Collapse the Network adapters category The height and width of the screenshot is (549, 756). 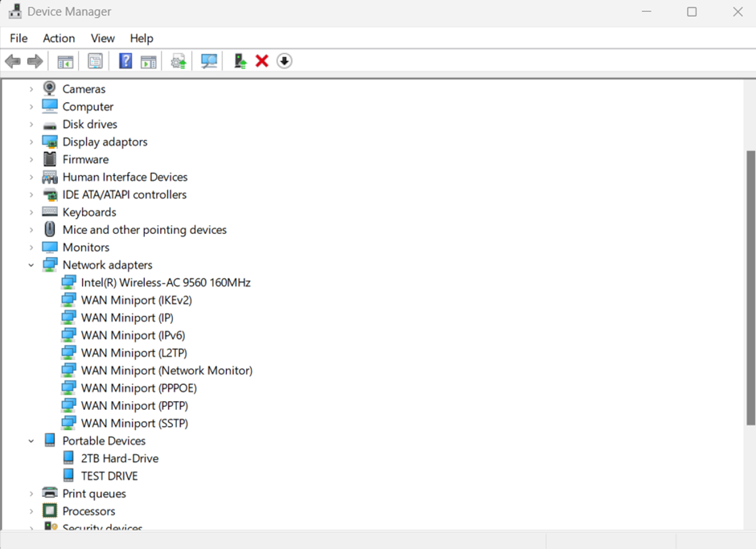click(31, 264)
